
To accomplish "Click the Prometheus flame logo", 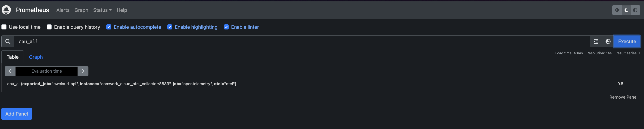I will tap(6, 10).
